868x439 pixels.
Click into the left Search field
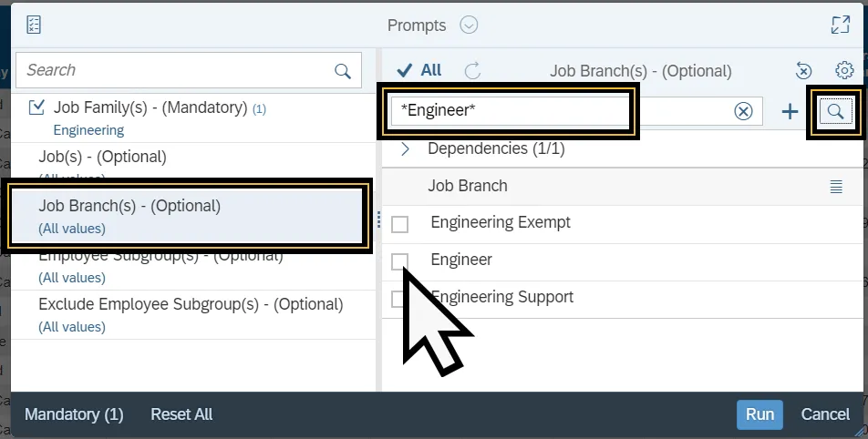(x=173, y=71)
